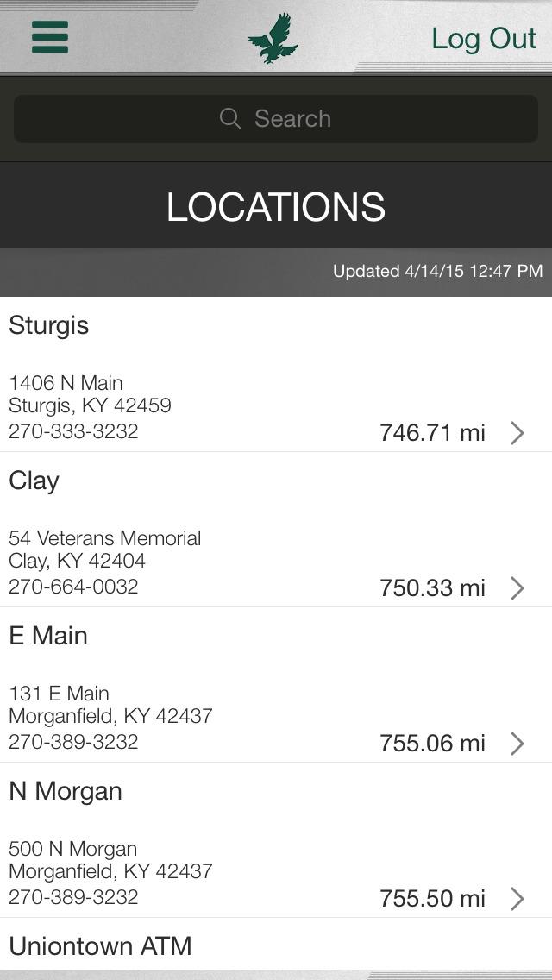This screenshot has height=980, width=552.
Task: Tap the 755.50 mi distance
Action: click(x=432, y=899)
